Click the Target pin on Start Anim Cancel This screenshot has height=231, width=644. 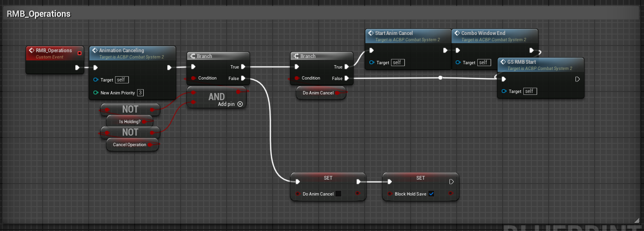pyautogui.click(x=372, y=63)
